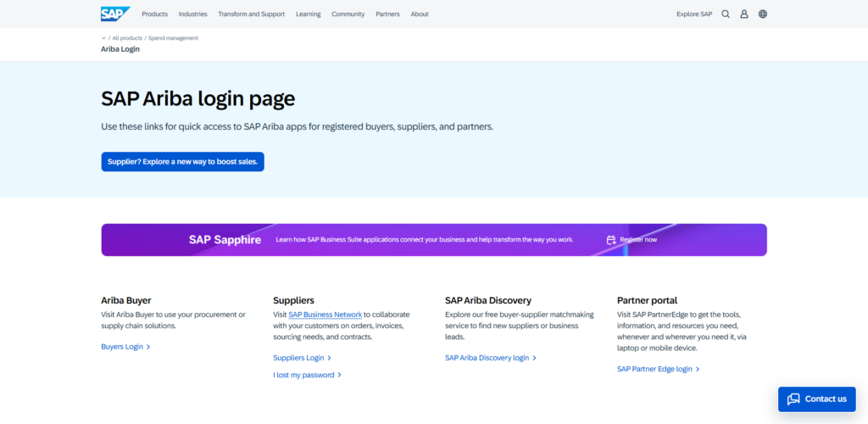Screen dimensions: 868x424
Task: Open the globe language selector
Action: pyautogui.click(x=763, y=14)
